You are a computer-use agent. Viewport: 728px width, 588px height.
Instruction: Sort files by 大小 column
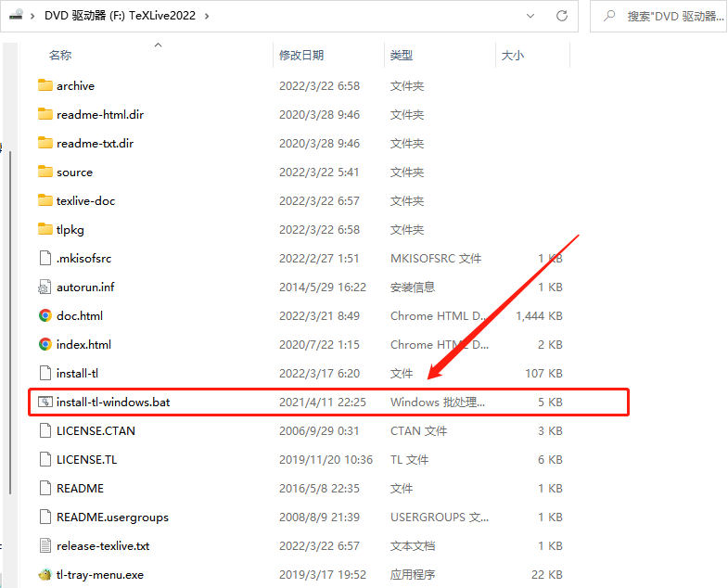(513, 56)
